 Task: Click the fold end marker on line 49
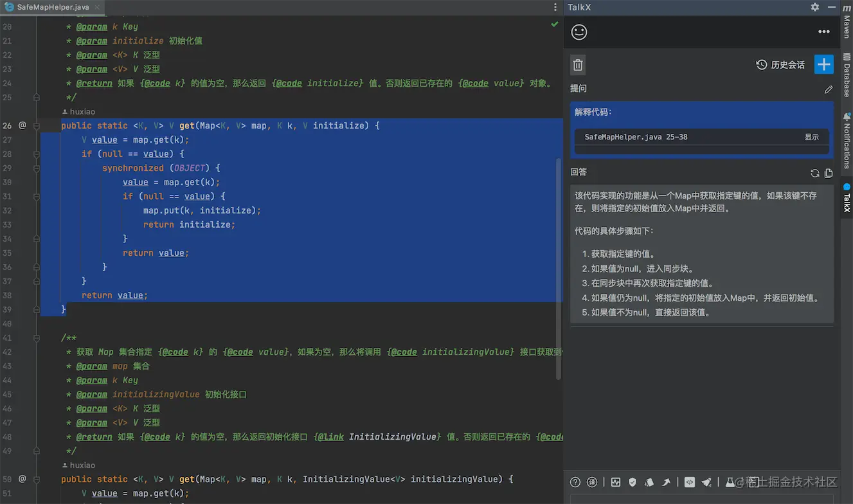point(37,451)
